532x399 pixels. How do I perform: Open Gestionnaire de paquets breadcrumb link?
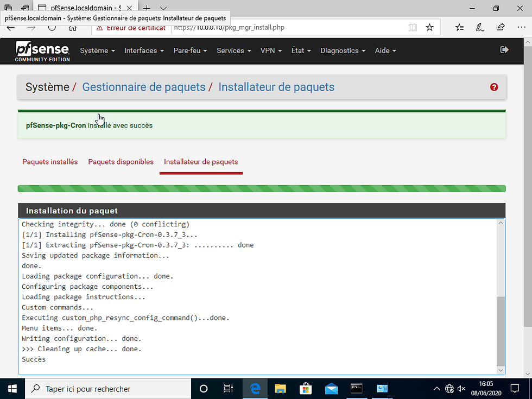click(x=144, y=87)
